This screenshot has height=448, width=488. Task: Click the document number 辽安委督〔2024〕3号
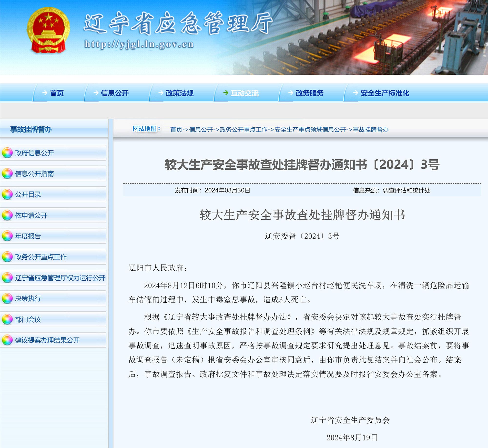coord(302,236)
